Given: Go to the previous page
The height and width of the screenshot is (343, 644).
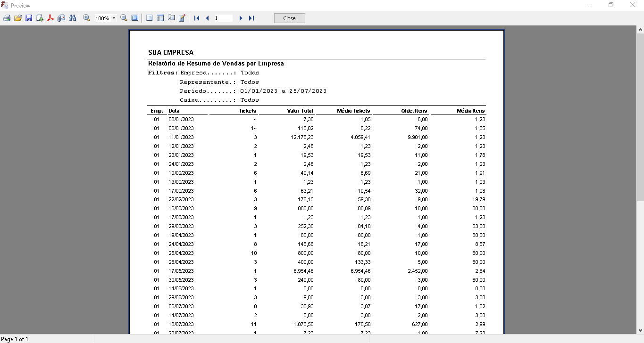Looking at the screenshot, I should pos(207,18).
